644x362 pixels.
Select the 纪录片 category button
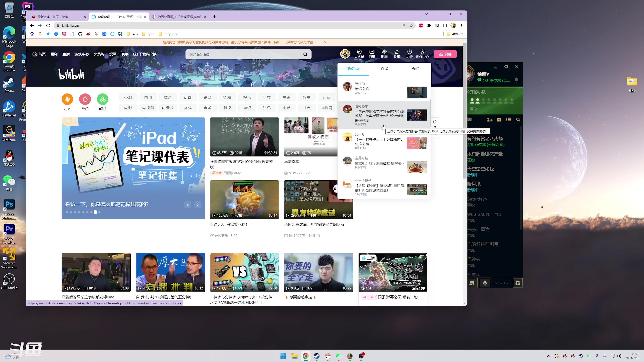pos(168,108)
